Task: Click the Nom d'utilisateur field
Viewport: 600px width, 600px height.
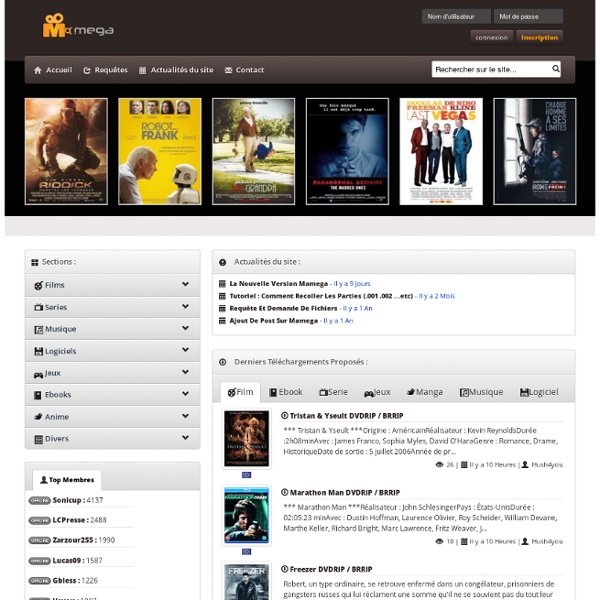Action: point(456,16)
